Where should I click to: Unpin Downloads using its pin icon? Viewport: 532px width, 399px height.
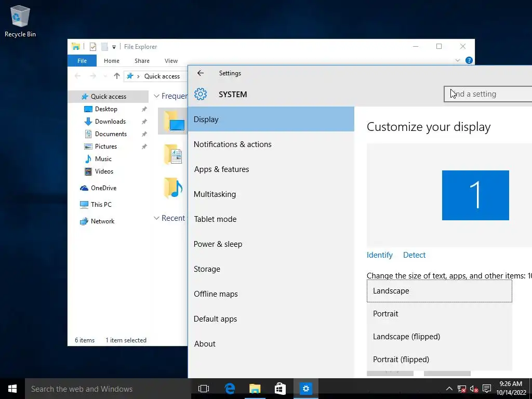click(144, 122)
